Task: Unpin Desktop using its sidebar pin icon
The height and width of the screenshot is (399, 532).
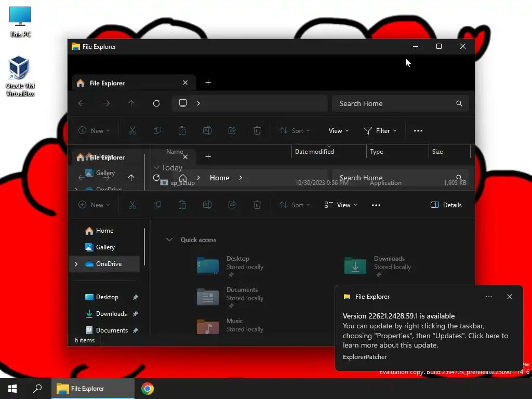Action: (x=136, y=297)
